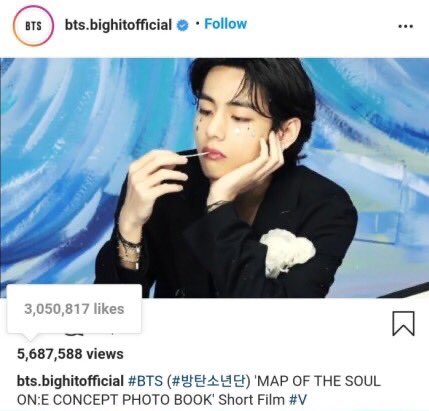Save the post with the bookmark icon

coord(403,323)
